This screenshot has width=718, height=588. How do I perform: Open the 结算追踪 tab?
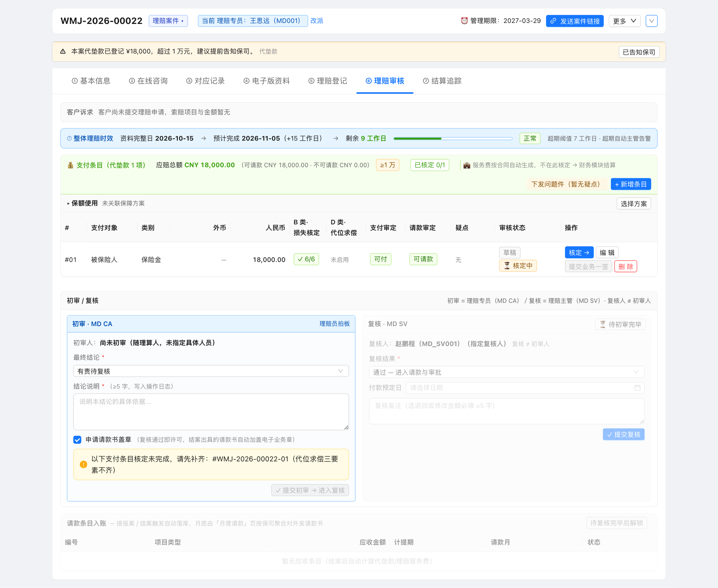pyautogui.click(x=442, y=81)
